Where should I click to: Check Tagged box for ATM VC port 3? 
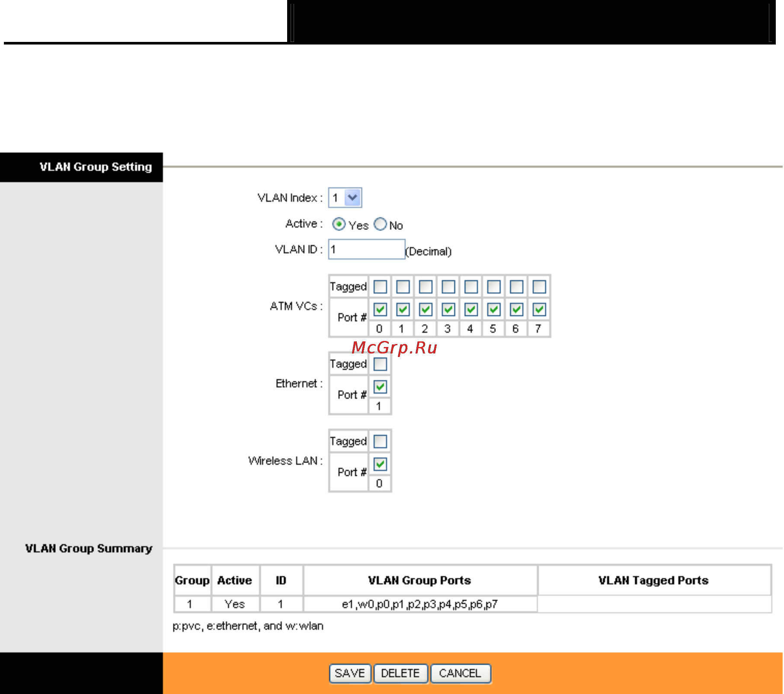[x=448, y=287]
